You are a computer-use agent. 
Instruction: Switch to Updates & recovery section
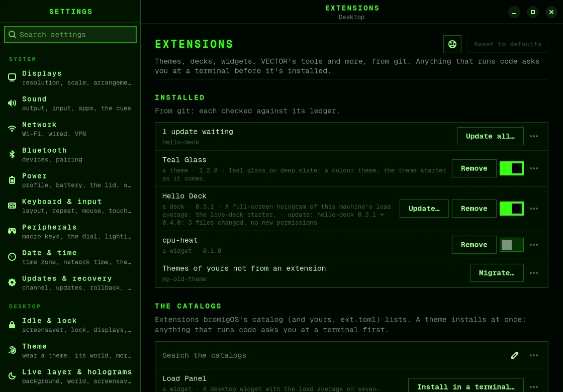click(x=70, y=282)
